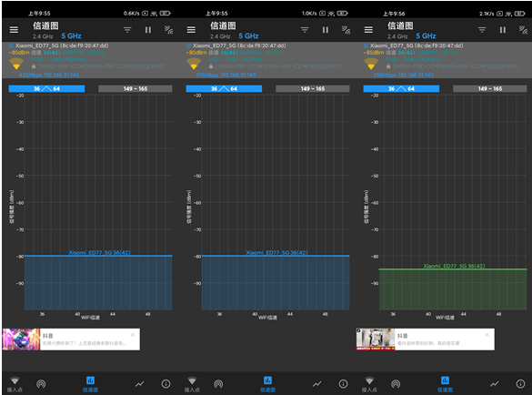Open info icon in left bottom bar
The height and width of the screenshot is (395, 532).
pyautogui.click(x=166, y=384)
